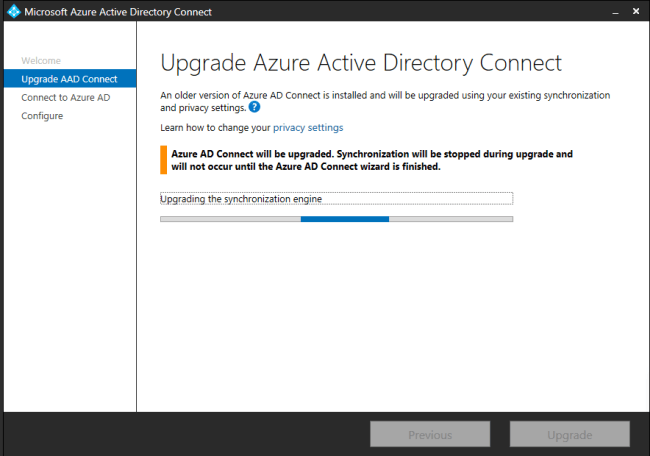Click the upgrade progress bar
Viewport: 650px width, 456px height.
pyautogui.click(x=337, y=219)
